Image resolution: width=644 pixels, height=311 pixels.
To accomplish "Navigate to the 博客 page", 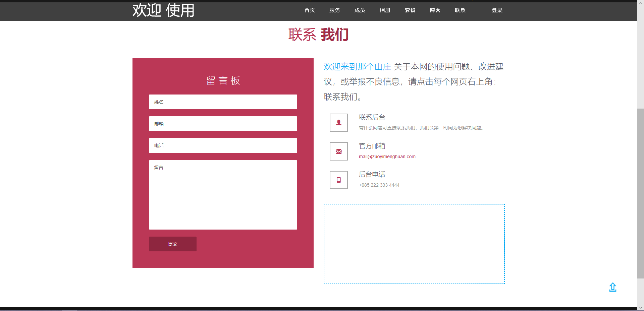I will coord(435,10).
